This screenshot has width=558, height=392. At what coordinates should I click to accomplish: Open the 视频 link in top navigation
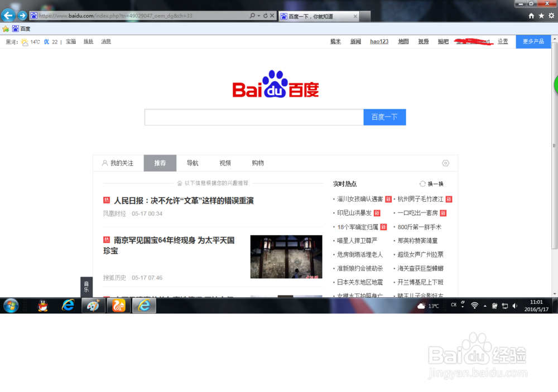pyautogui.click(x=423, y=42)
